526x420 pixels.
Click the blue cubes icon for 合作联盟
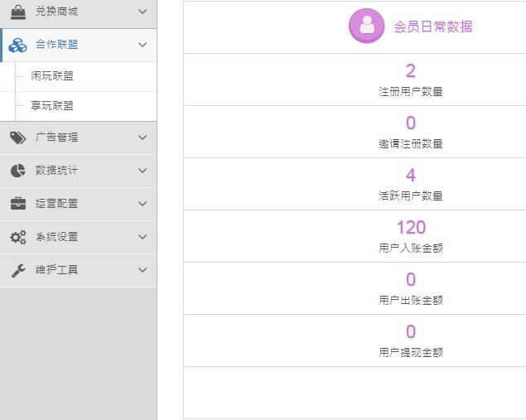(17, 45)
